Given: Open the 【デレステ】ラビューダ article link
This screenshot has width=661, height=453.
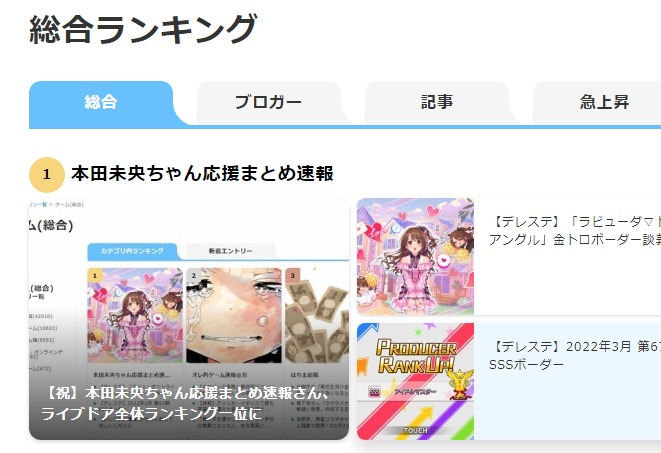Looking at the screenshot, I should tap(575, 231).
